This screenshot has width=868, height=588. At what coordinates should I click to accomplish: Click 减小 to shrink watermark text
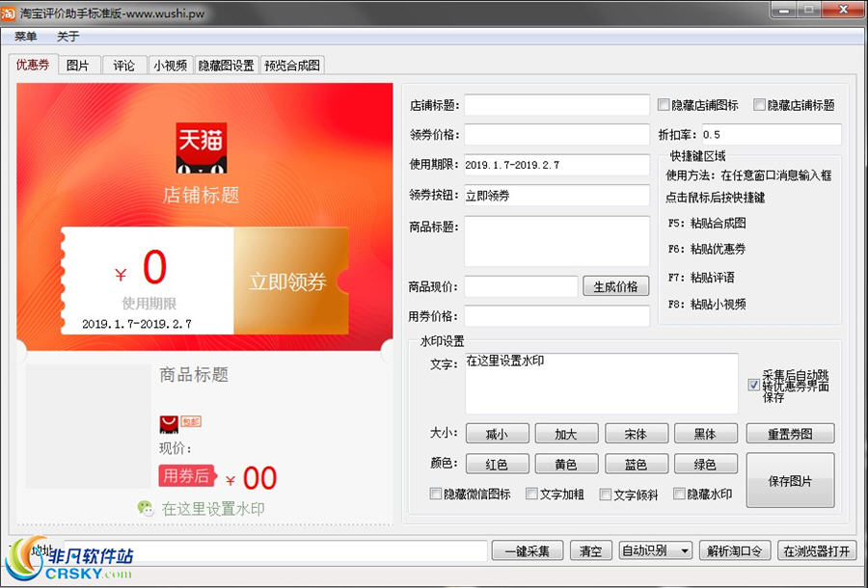point(497,434)
